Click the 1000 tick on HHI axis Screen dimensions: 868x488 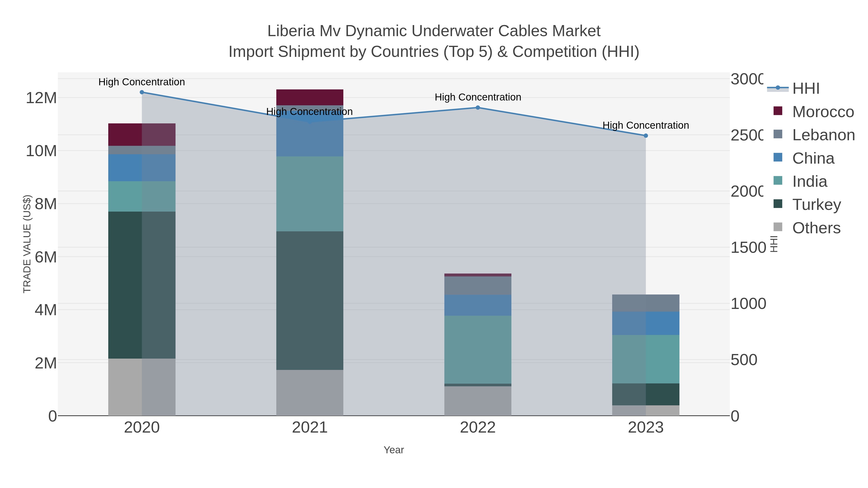[748, 304]
